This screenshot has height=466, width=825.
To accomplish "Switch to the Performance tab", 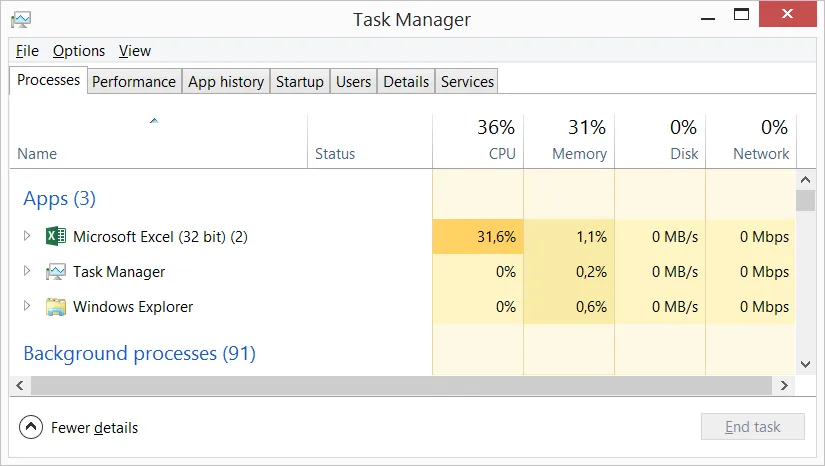I will [134, 82].
